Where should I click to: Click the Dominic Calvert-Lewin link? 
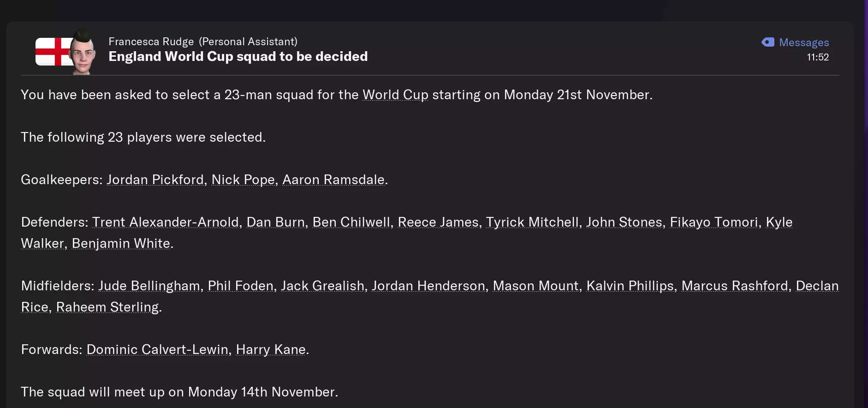click(x=157, y=349)
